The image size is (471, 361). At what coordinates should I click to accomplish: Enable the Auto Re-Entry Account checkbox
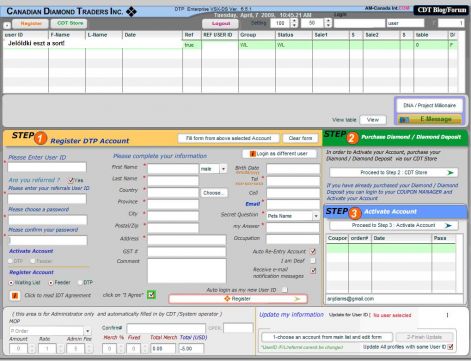(x=313, y=251)
